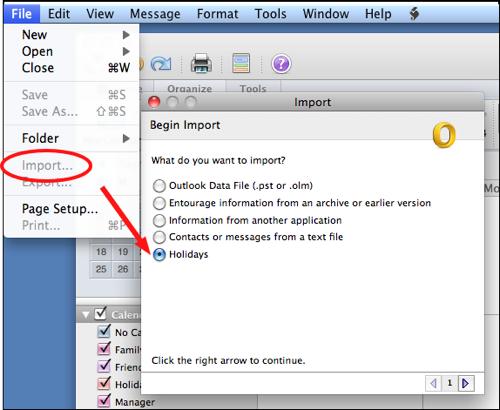The image size is (500, 410).
Task: Select the Holidays radio button
Action: (x=159, y=255)
